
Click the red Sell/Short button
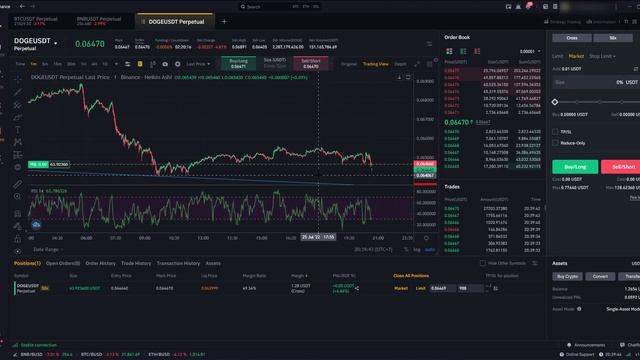click(620, 167)
